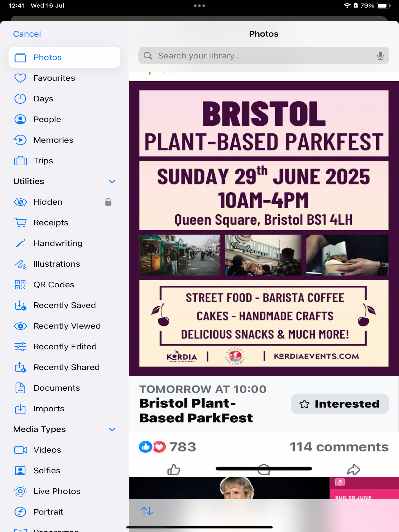Open the Handwriting album label
Viewport: 399px width, 532px height.
[x=58, y=243]
